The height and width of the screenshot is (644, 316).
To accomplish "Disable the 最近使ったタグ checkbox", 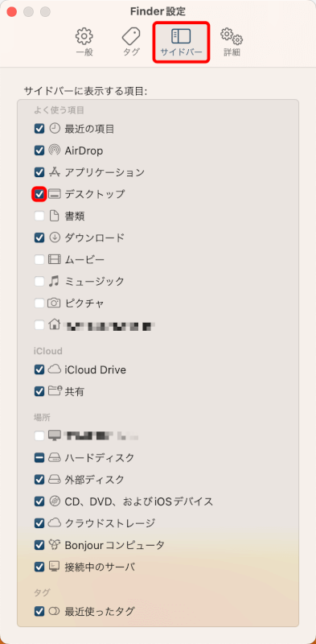I will pyautogui.click(x=39, y=611).
